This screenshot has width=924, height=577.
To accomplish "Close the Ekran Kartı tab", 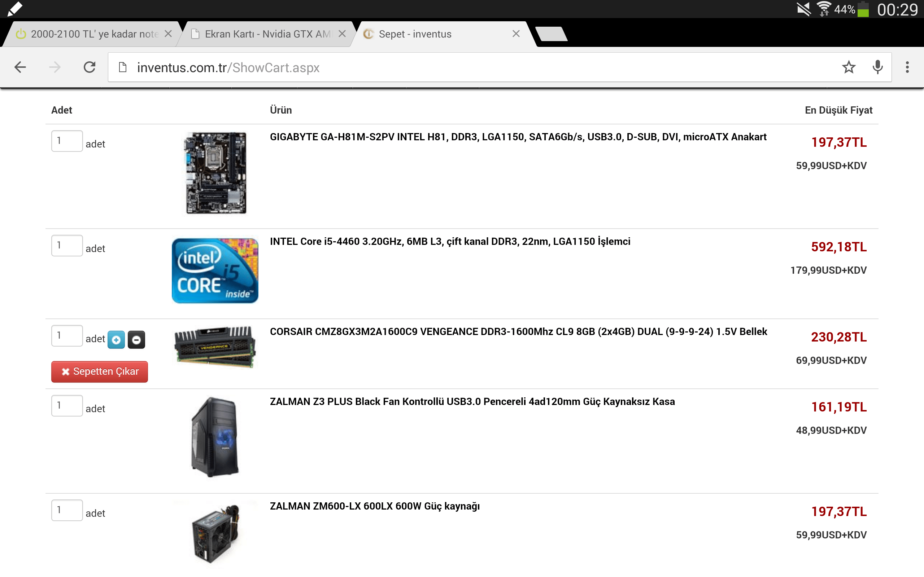I will pyautogui.click(x=342, y=34).
